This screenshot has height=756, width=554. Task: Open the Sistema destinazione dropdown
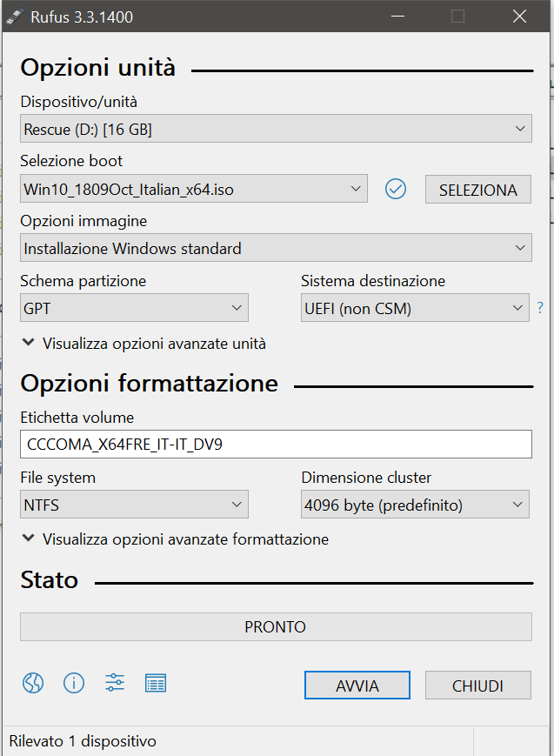pos(414,308)
